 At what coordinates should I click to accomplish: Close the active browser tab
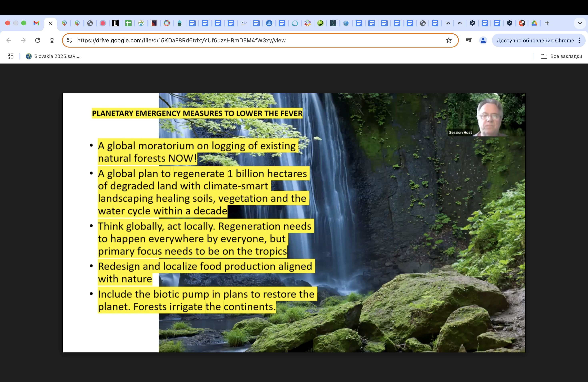pyautogui.click(x=50, y=23)
